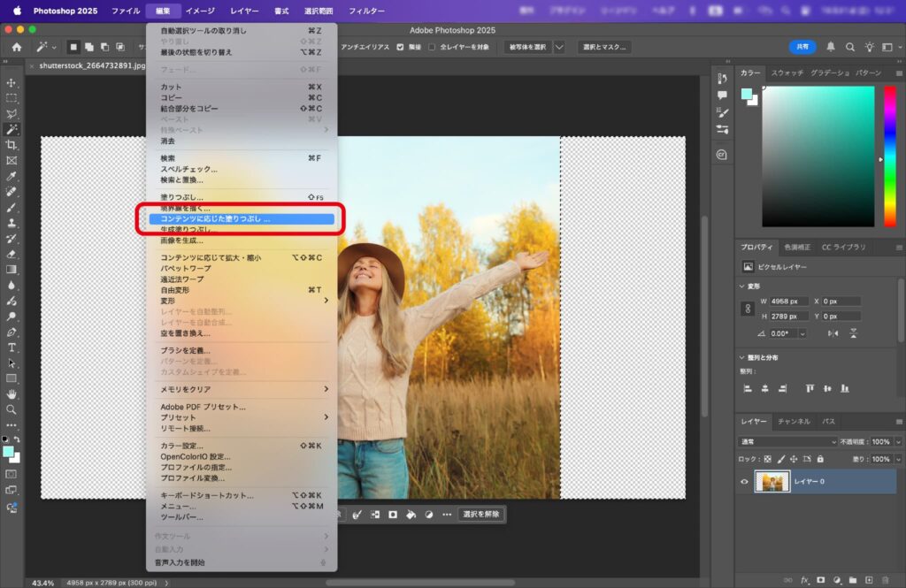Click the 共有 share button
Image resolution: width=906 pixels, height=588 pixels.
click(x=802, y=47)
